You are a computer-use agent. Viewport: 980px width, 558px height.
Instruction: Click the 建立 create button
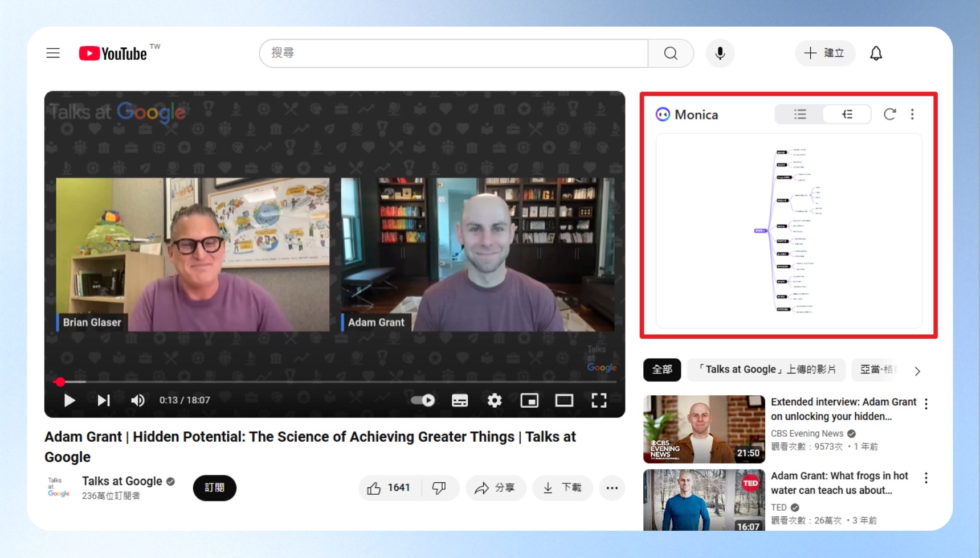[x=824, y=53]
